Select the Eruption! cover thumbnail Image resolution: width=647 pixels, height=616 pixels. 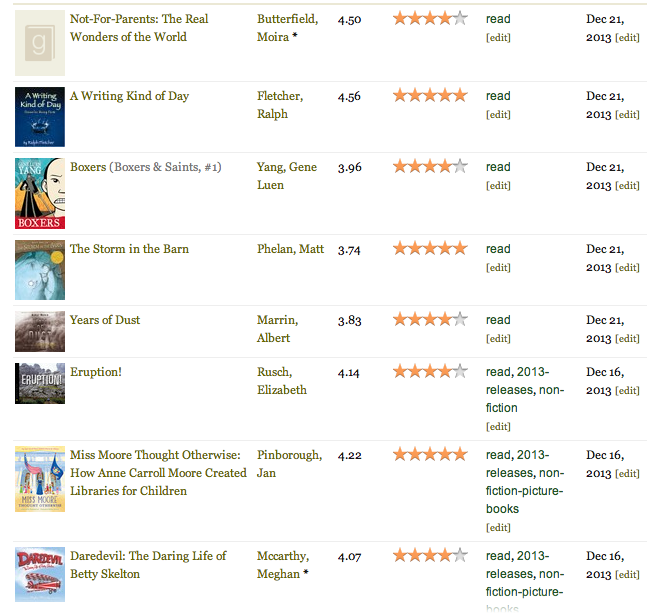click(x=40, y=383)
